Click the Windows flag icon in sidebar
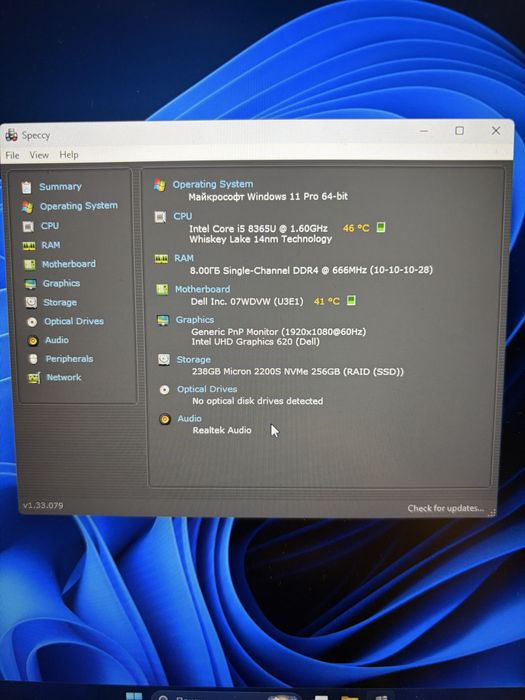 (x=27, y=207)
